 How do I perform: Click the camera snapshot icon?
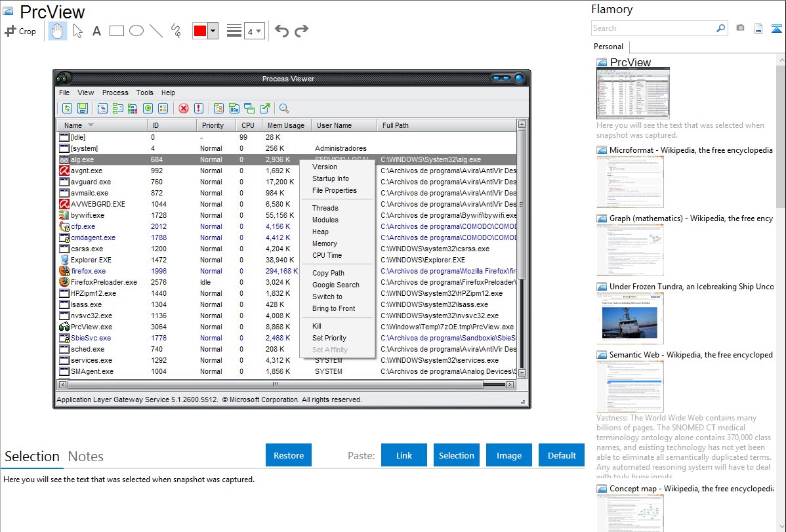(x=740, y=28)
